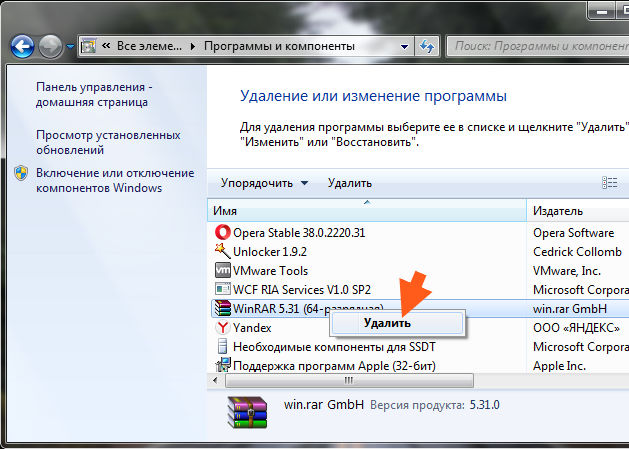Screen dimensions: 629x449
Task: Click the shield icon by Windows components link
Action: point(21,173)
